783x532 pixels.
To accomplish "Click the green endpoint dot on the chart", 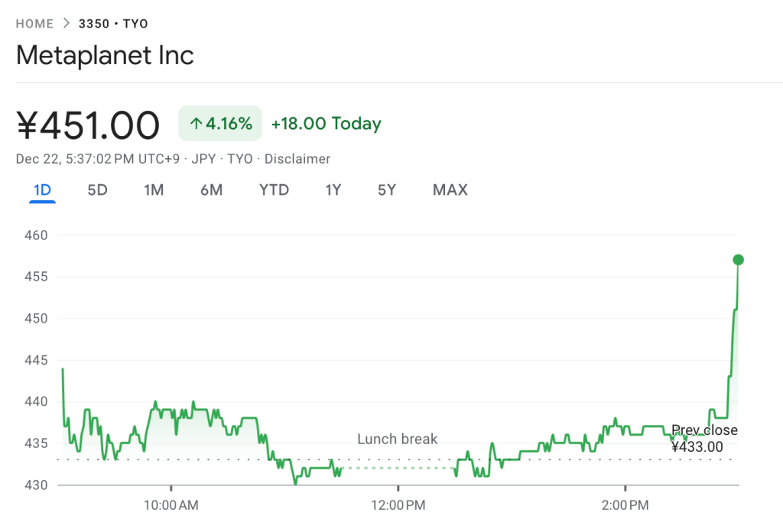I will click(x=738, y=260).
